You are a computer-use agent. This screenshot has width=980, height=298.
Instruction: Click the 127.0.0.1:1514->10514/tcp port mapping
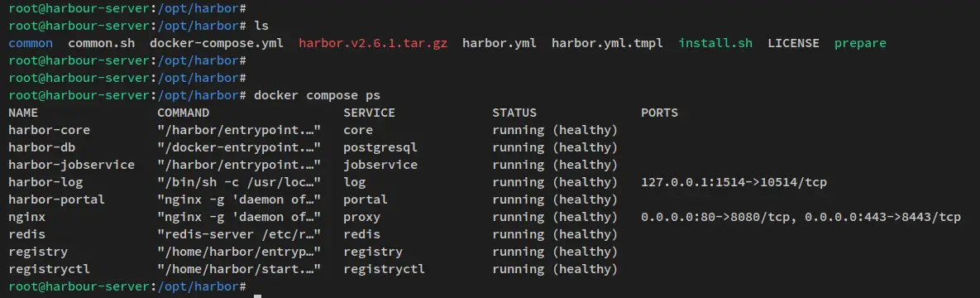point(734,182)
